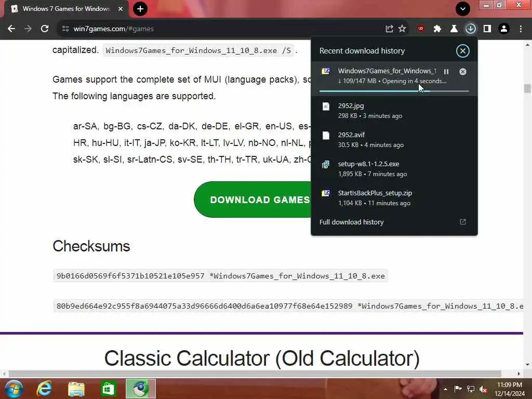
Task: Open Action Center flag icon
Action: click(458, 389)
